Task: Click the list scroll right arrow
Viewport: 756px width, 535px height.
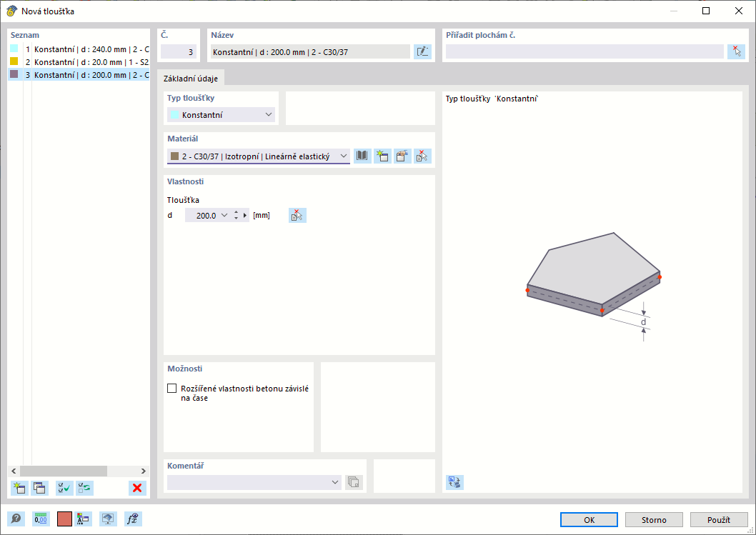Action: point(143,471)
